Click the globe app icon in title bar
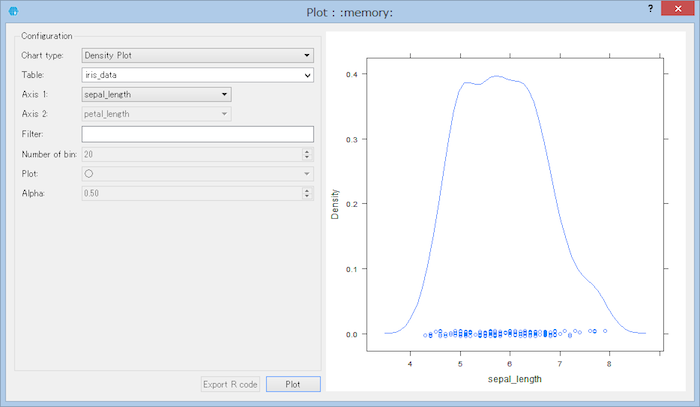This screenshot has height=407, width=700. (x=13, y=11)
